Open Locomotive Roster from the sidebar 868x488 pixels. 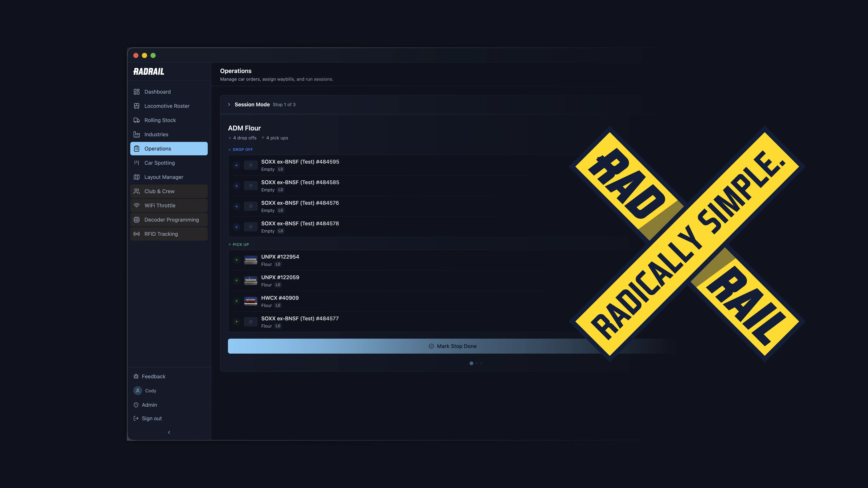tap(169, 106)
